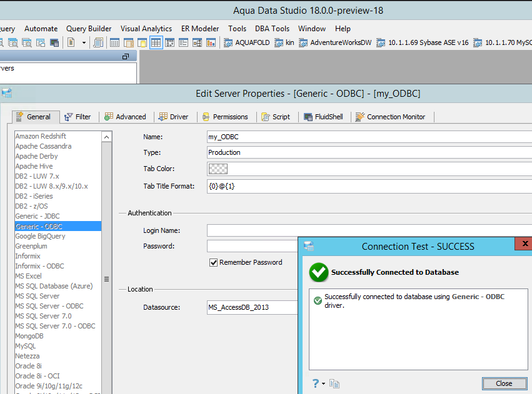The image size is (532, 394).
Task: Open the Help menu
Action: pyautogui.click(x=343, y=29)
